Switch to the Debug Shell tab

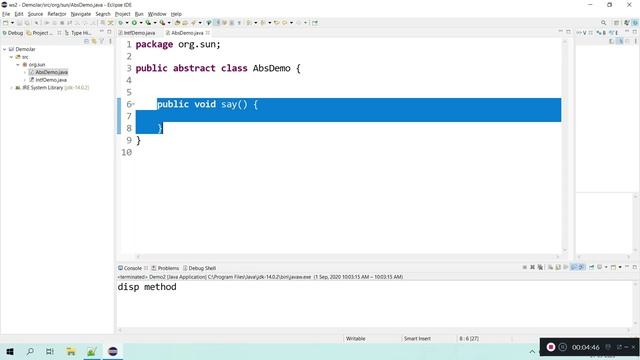[x=200, y=268]
